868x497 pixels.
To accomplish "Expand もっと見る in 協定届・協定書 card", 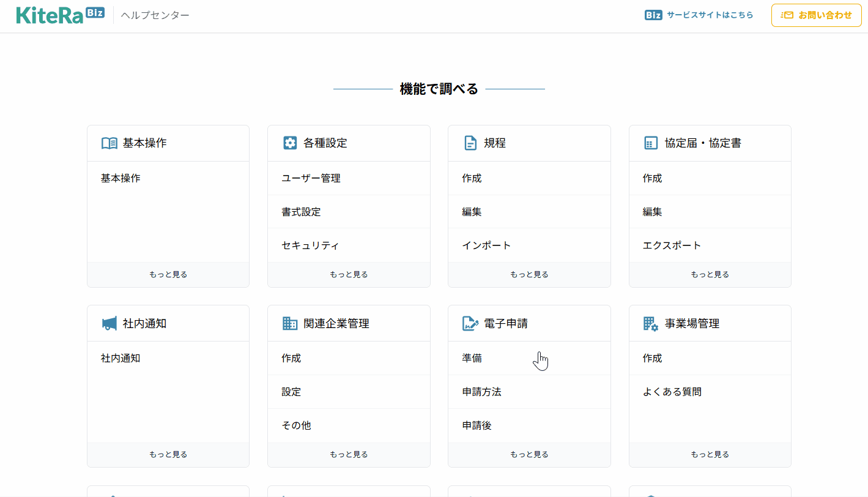I will (710, 275).
